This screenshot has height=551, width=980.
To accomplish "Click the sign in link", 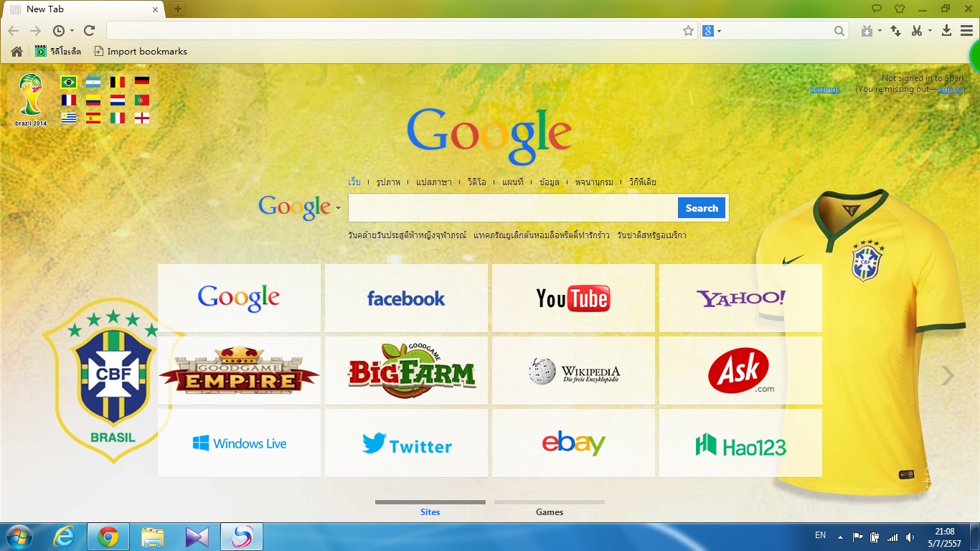I will tap(951, 89).
